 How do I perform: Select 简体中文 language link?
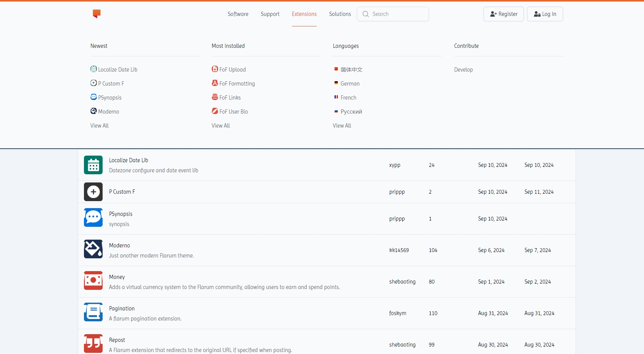352,70
